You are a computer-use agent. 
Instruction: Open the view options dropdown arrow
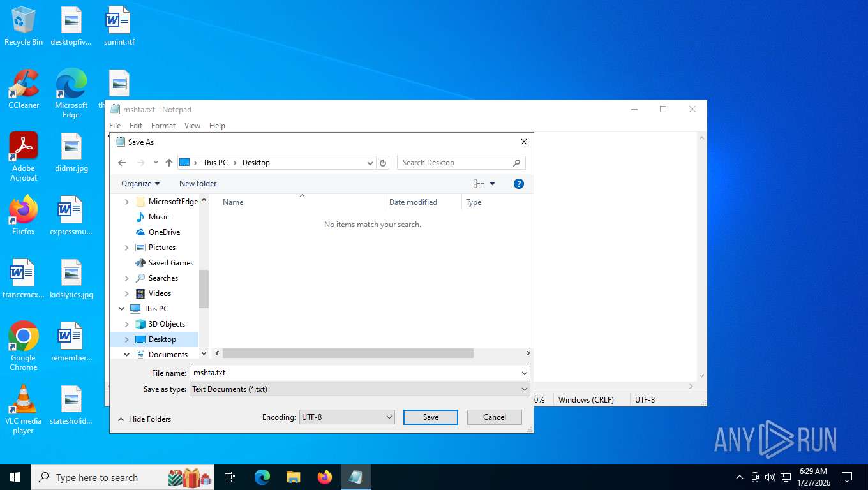click(x=492, y=184)
